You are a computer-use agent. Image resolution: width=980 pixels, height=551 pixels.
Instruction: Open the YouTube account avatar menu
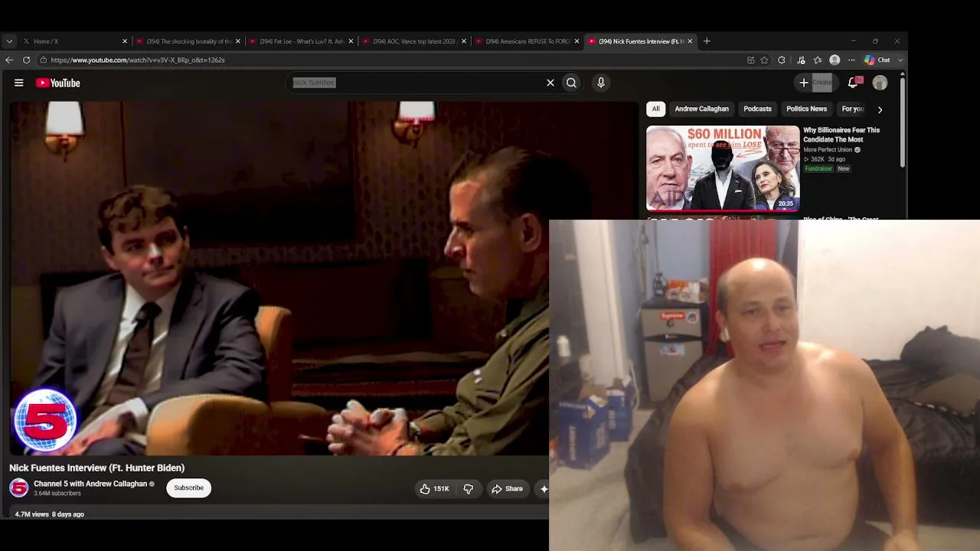point(880,83)
